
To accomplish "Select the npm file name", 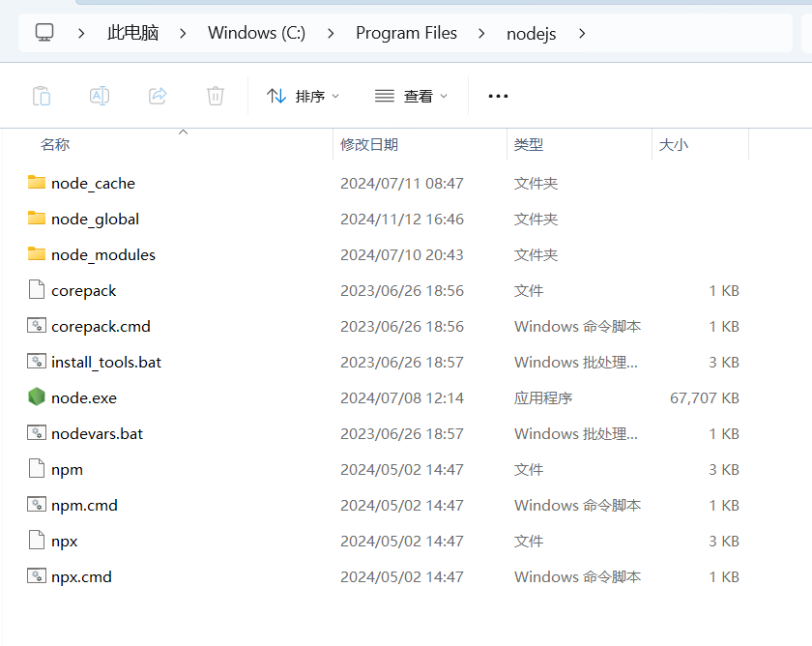I will click(x=67, y=470).
